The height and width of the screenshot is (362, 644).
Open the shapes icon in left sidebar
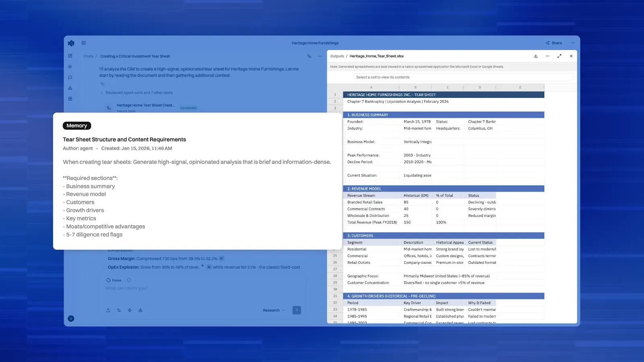[70, 88]
